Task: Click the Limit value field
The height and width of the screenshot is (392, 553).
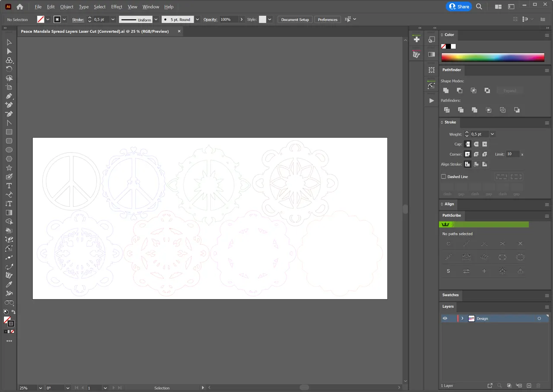Action: pyautogui.click(x=513, y=154)
